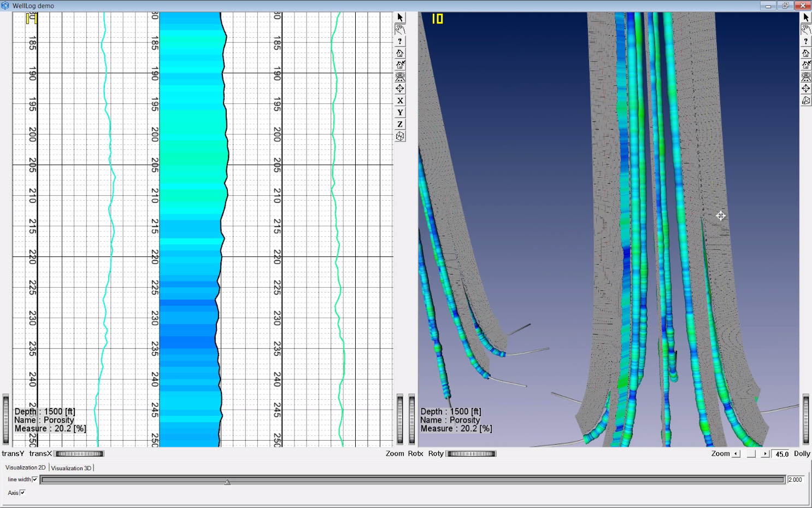Minimize the WellLog demo window
The width and height of the screenshot is (812, 508).
768,5
